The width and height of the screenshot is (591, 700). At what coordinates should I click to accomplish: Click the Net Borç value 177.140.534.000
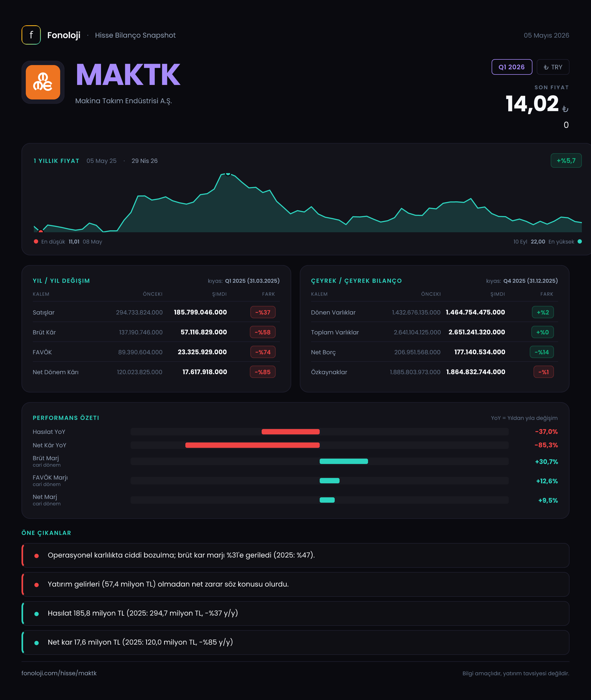[x=480, y=352]
